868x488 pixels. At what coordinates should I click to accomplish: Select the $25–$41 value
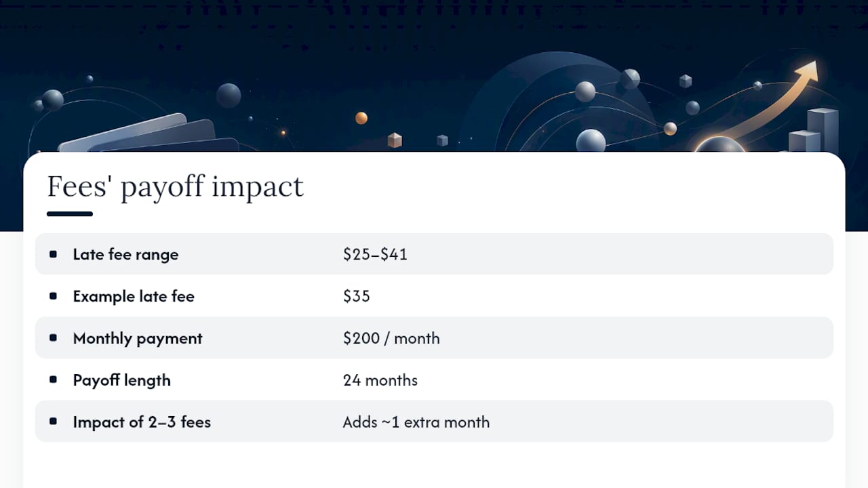(375, 255)
